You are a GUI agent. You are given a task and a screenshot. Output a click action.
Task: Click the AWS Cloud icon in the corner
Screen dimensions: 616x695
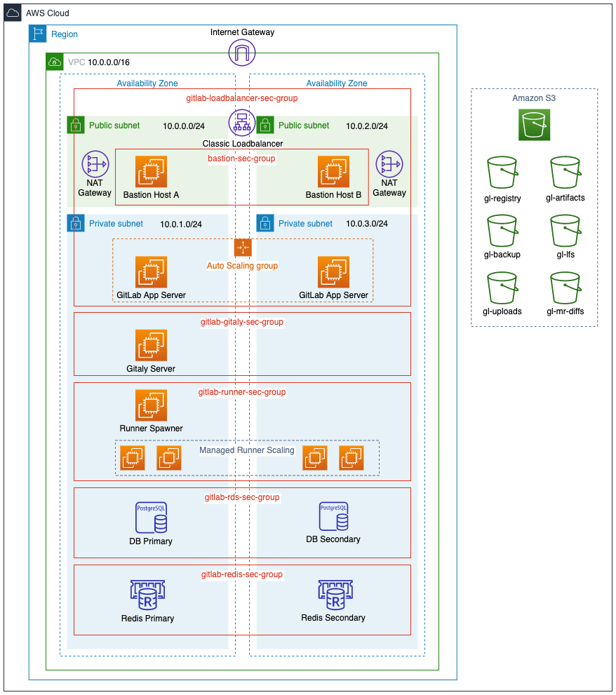click(x=12, y=13)
